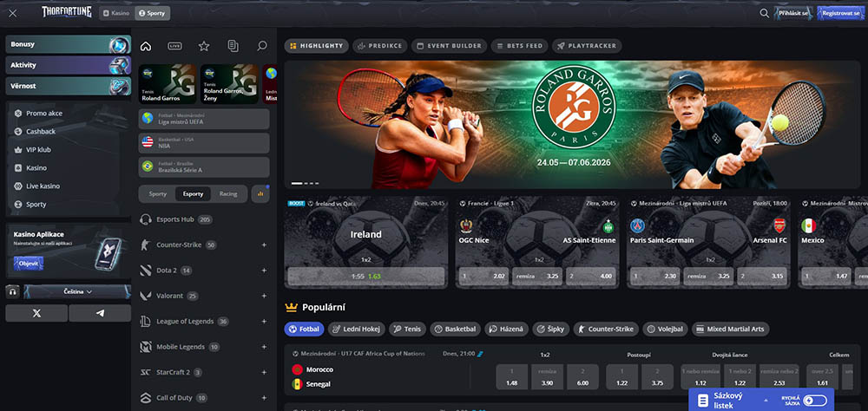Open the Věrnost banner button
868x411 pixels.
click(x=68, y=87)
